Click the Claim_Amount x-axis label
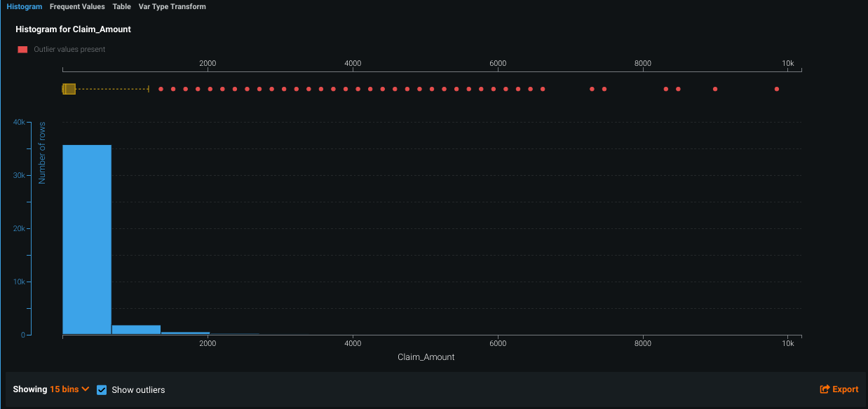The height and width of the screenshot is (409, 868). (426, 357)
